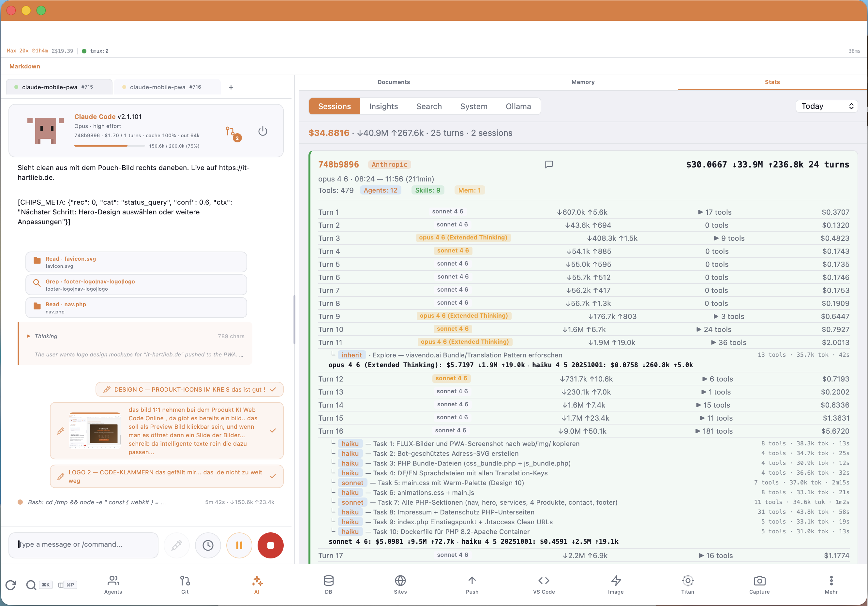Click the power icon in Claude Code card
Screen dimensions: 868x606
tap(263, 131)
